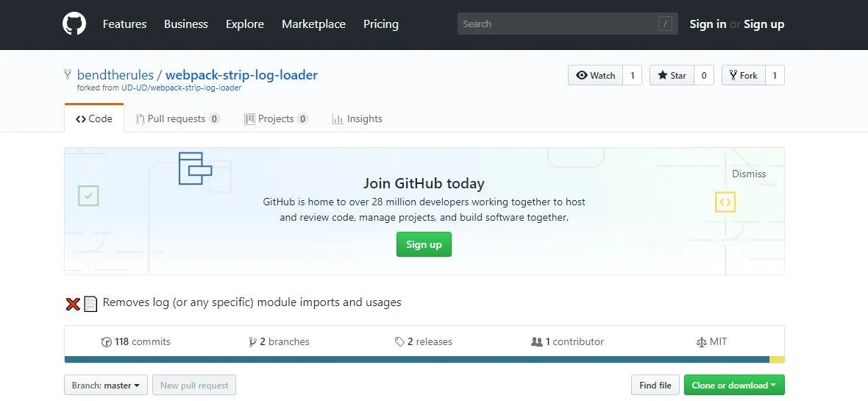This screenshot has width=868, height=401.
Task: Click the people icon beside 1 contributor
Action: 536,341
